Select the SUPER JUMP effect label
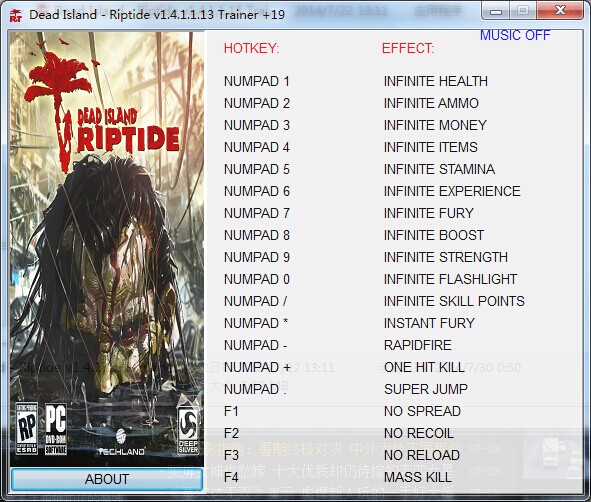 click(426, 389)
